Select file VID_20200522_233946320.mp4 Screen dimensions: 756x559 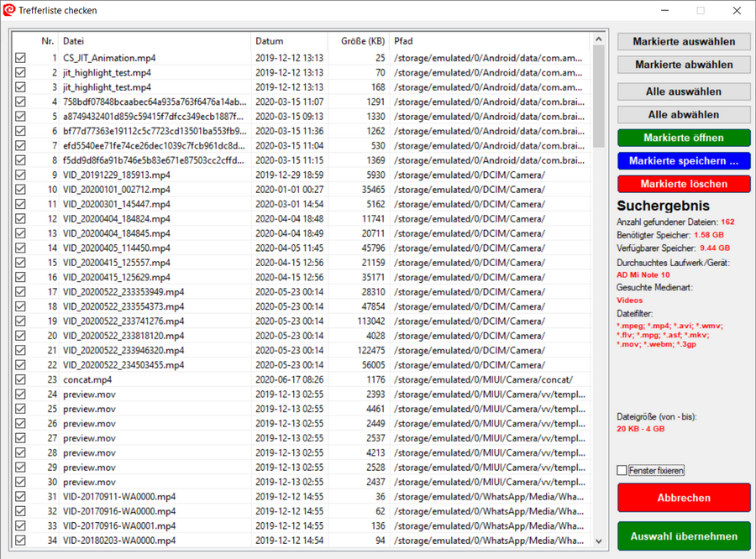point(123,350)
